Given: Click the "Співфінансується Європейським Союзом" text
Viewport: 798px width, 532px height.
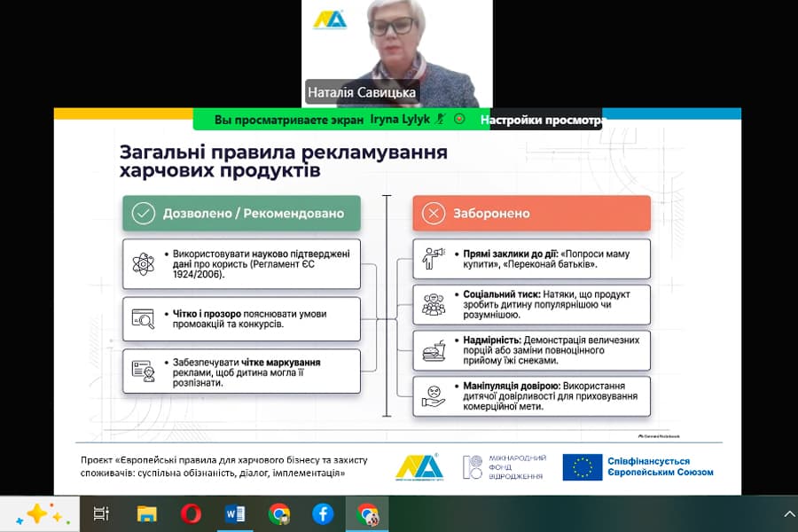Looking at the screenshot, I should click(x=661, y=467).
